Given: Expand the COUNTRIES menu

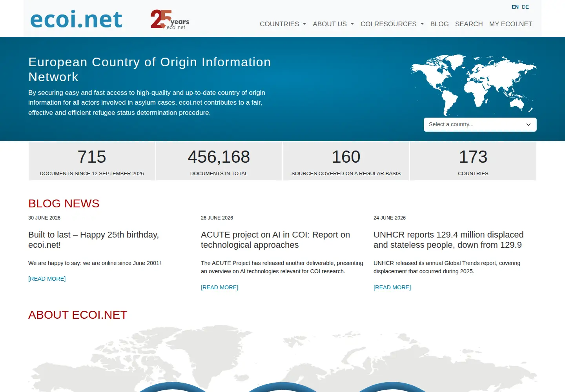Looking at the screenshot, I should 283,24.
